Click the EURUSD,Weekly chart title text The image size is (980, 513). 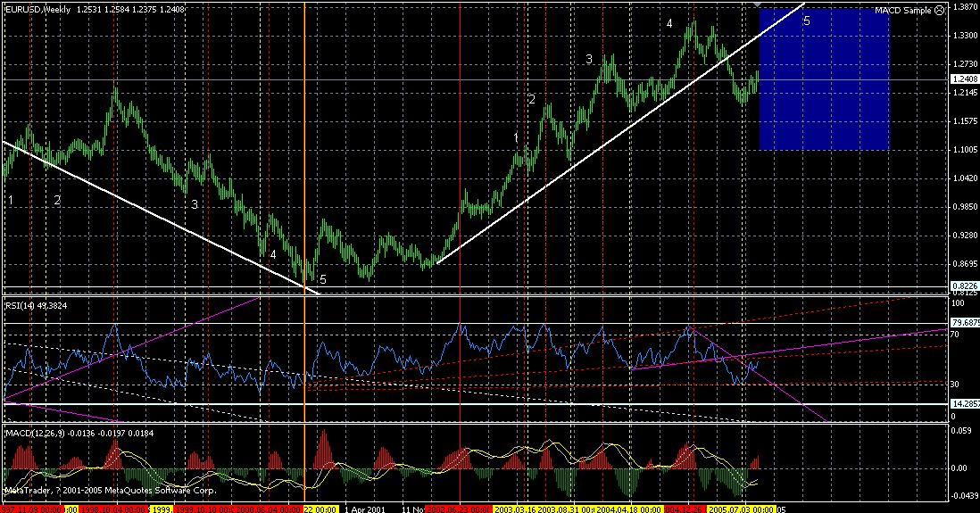pyautogui.click(x=38, y=10)
